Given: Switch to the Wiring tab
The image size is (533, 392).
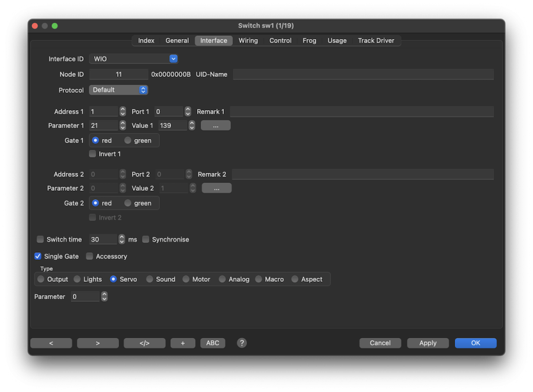Looking at the screenshot, I should coord(248,40).
